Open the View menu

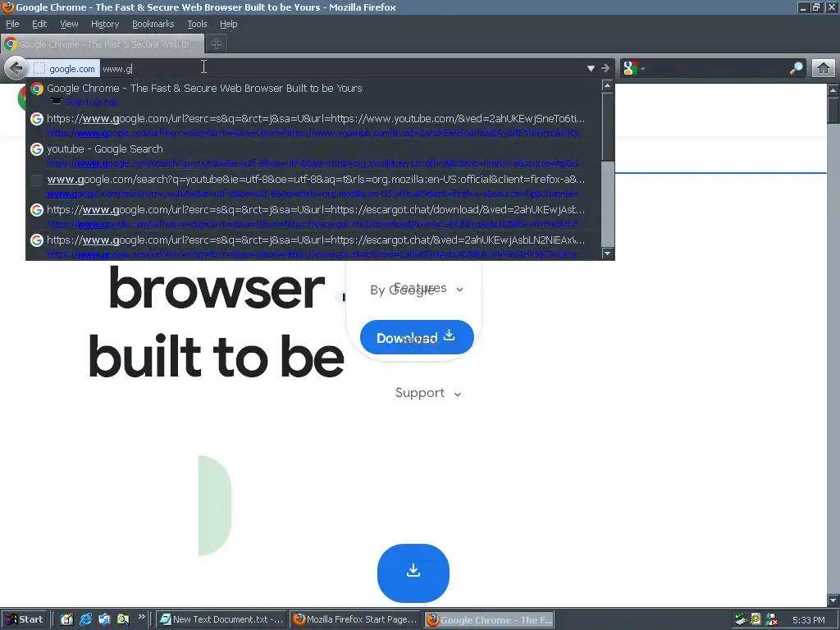point(69,24)
